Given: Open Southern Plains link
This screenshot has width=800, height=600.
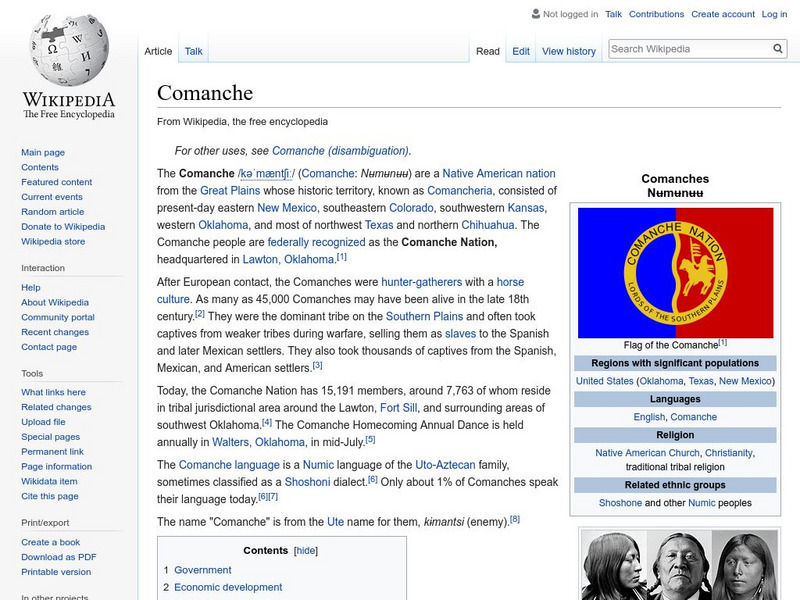Looking at the screenshot, I should pos(424,316).
